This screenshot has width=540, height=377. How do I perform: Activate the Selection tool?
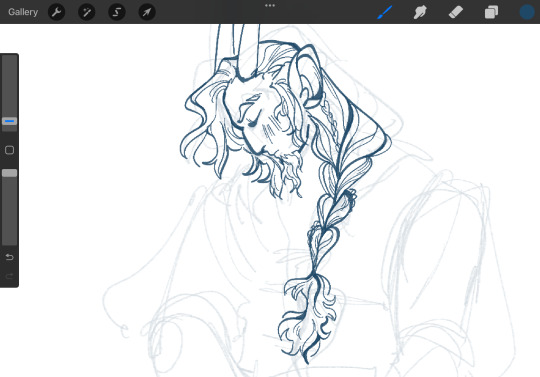click(117, 12)
